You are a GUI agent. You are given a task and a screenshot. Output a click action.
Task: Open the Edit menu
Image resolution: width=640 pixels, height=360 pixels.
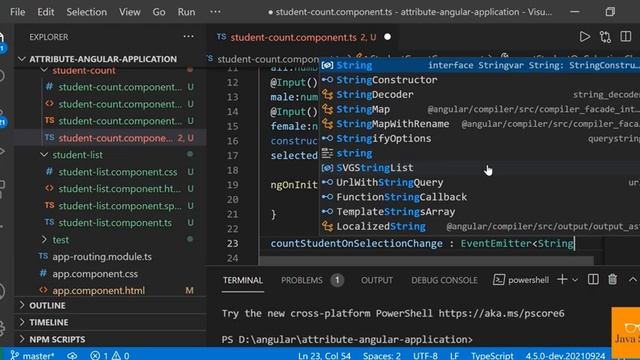[x=46, y=12]
